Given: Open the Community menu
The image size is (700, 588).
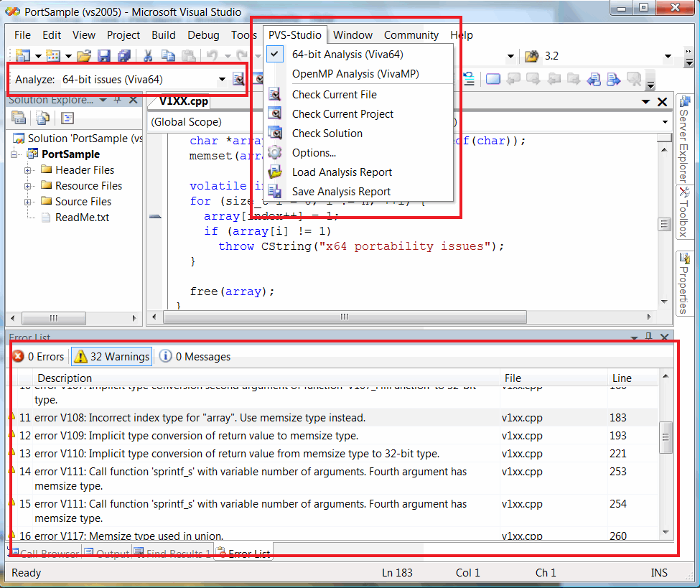Looking at the screenshot, I should 411,35.
